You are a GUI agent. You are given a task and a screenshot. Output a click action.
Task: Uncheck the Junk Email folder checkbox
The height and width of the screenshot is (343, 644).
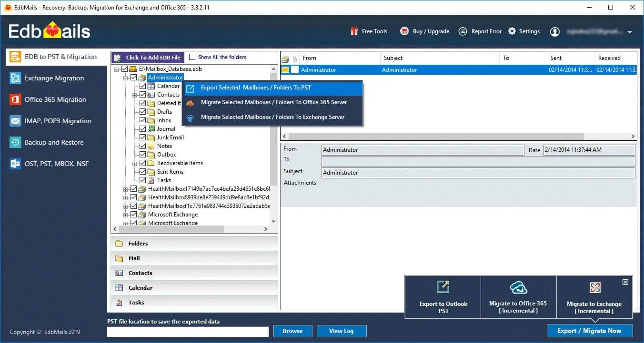142,137
